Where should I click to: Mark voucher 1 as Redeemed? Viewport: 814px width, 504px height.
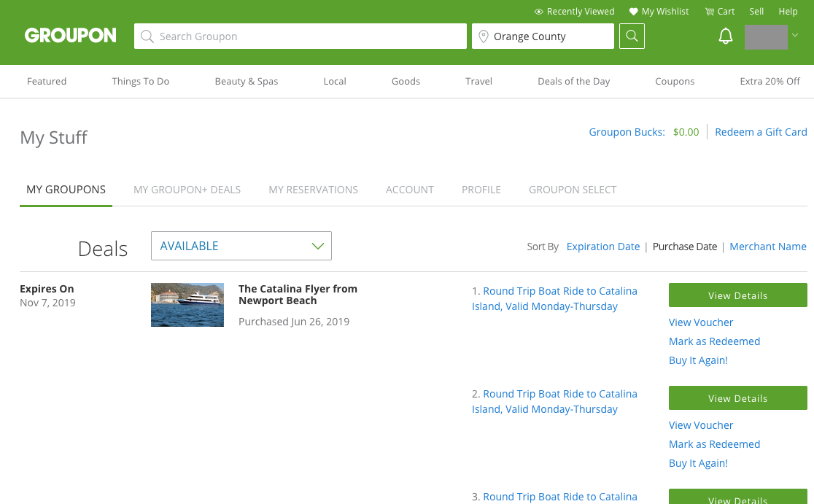[x=714, y=341]
